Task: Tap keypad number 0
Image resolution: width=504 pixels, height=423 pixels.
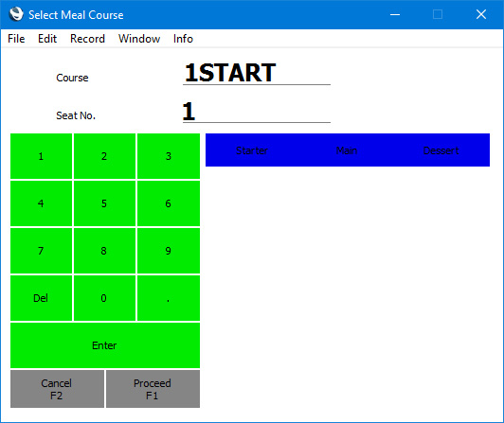Action: pos(104,298)
